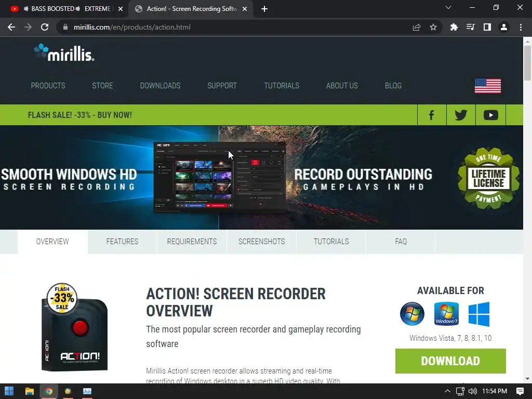Open the PRODUCTS menu

coord(48,86)
